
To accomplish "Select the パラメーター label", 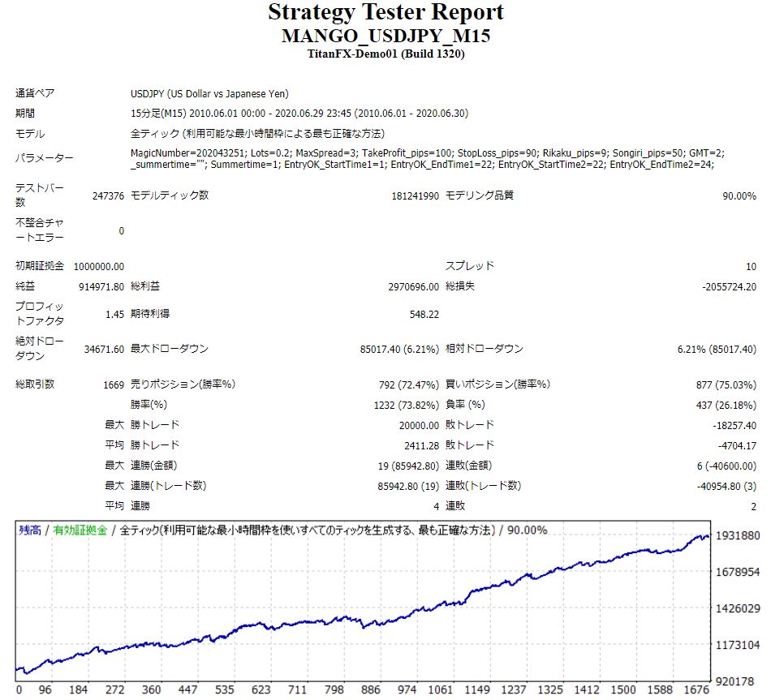I will [44, 158].
